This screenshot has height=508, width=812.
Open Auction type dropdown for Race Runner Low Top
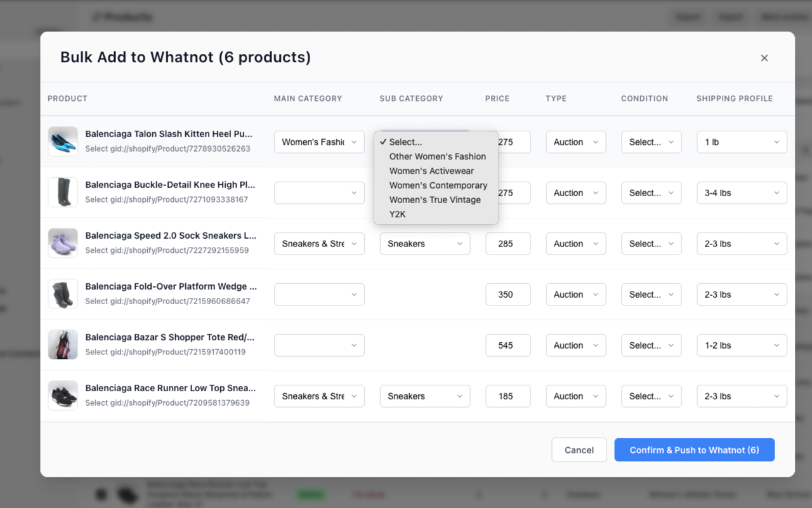tap(576, 396)
